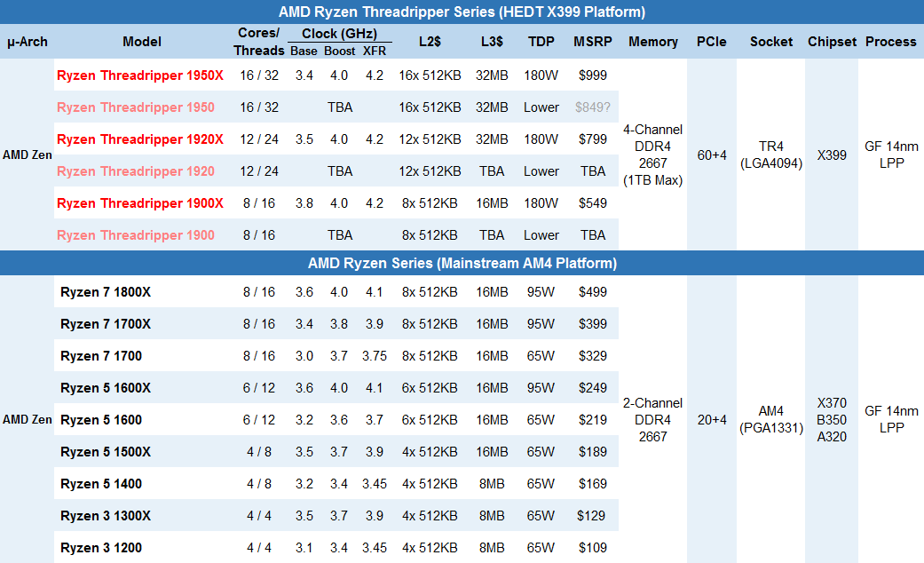Select the 'Memory' column header

[653, 42]
